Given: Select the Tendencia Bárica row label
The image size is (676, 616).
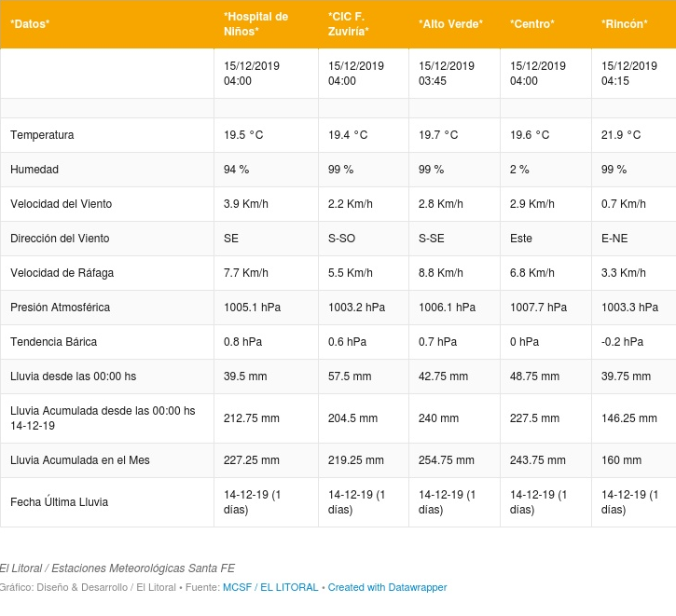Looking at the screenshot, I should coord(54,342).
